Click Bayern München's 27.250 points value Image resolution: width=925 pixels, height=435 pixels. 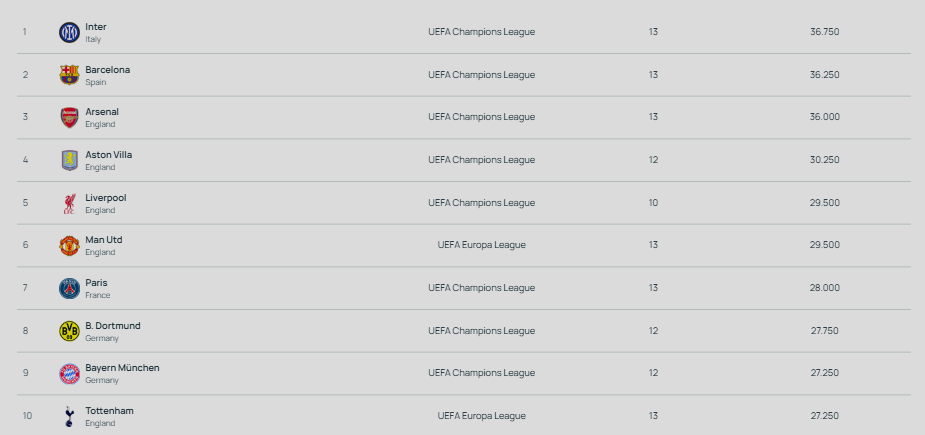(824, 374)
